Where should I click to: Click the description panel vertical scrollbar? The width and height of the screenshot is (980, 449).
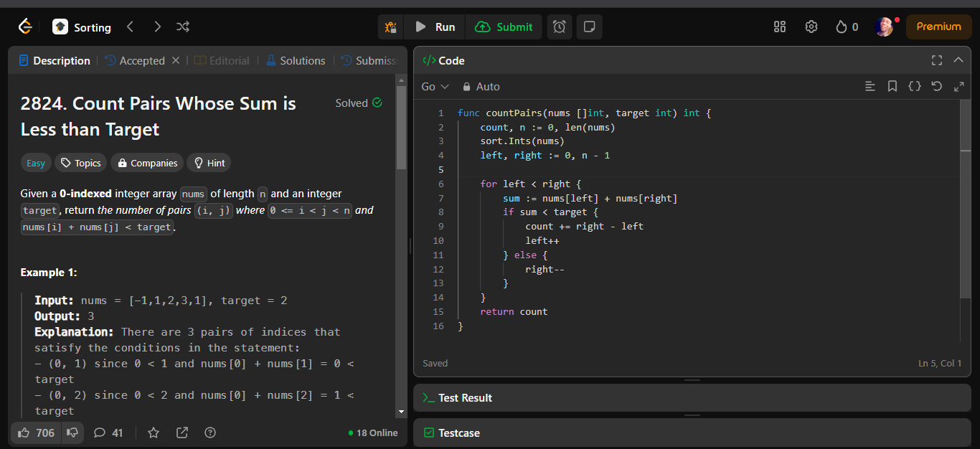(x=402, y=129)
